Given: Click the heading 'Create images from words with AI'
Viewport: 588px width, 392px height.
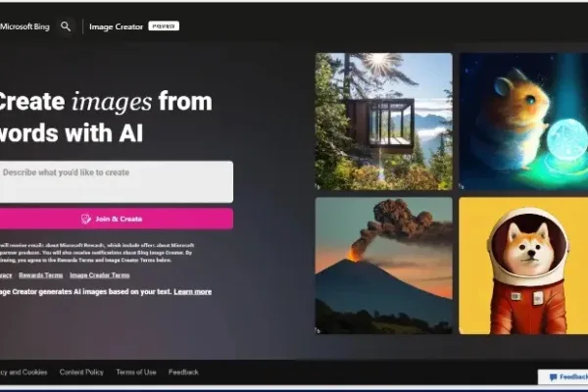Looking at the screenshot, I should coord(106,117).
